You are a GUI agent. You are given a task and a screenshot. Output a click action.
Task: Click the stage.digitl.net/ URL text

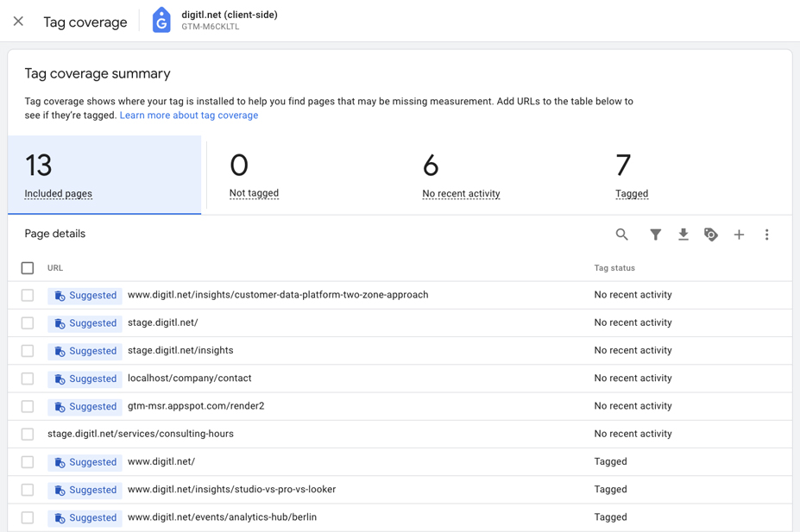point(163,322)
